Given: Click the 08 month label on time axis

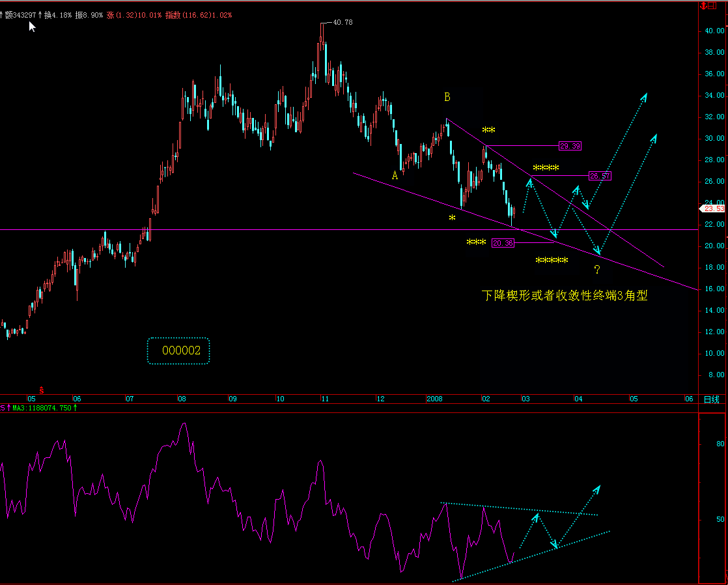Looking at the screenshot, I should [x=182, y=399].
